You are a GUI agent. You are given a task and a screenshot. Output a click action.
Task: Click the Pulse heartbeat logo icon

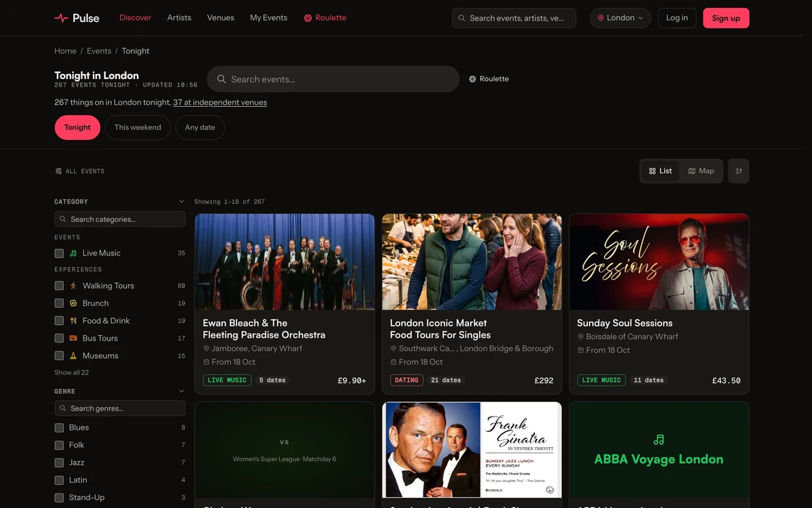(61, 18)
